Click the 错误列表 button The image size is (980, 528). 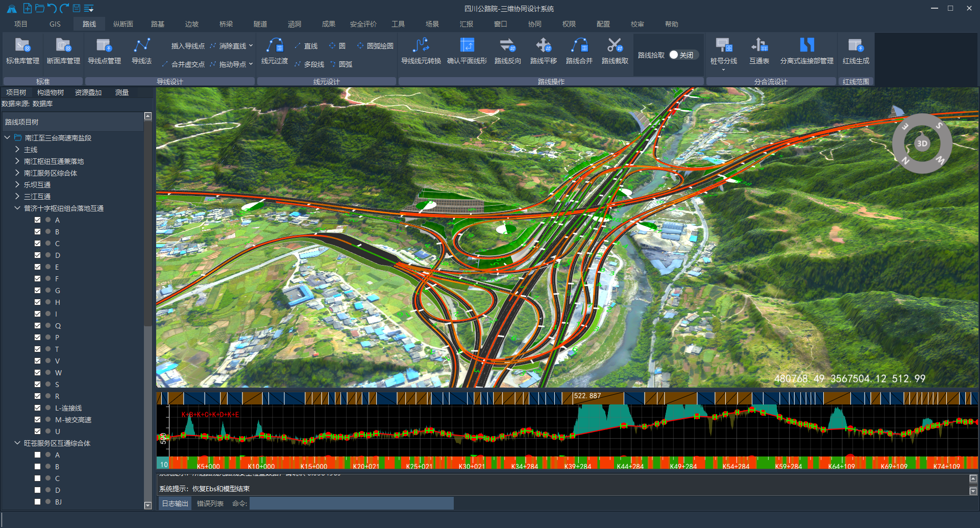(210, 503)
